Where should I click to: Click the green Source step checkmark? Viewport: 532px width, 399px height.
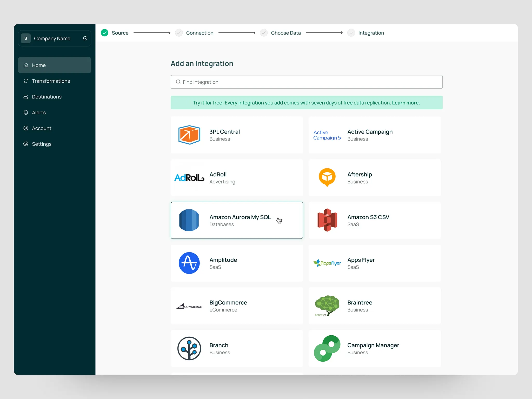click(104, 33)
